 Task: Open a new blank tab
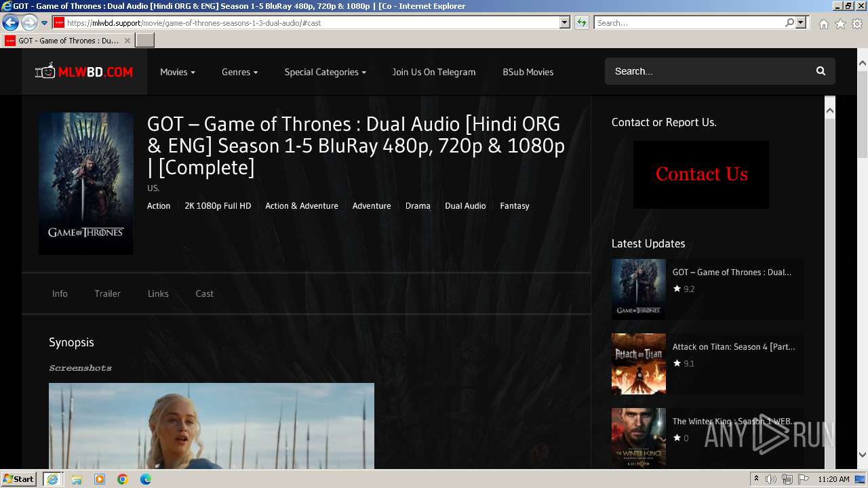(x=145, y=41)
